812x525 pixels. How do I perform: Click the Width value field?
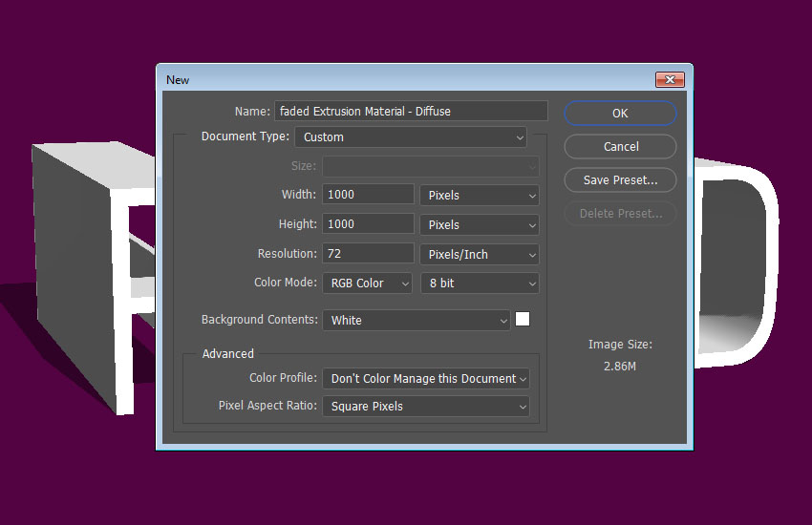coord(368,195)
